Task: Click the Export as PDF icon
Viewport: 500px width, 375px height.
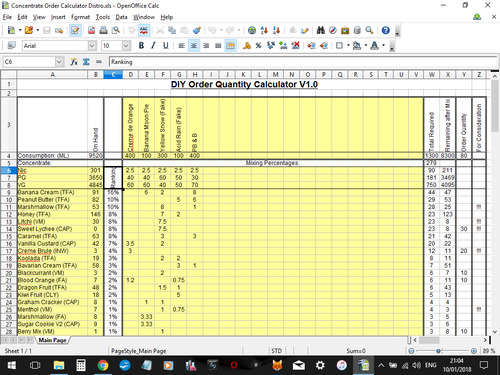Action: [91, 30]
